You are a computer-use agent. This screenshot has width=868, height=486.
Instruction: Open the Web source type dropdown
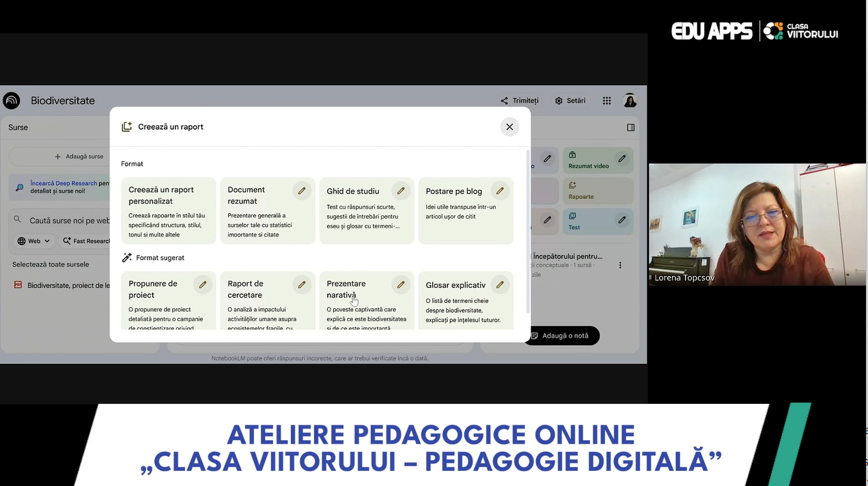34,241
